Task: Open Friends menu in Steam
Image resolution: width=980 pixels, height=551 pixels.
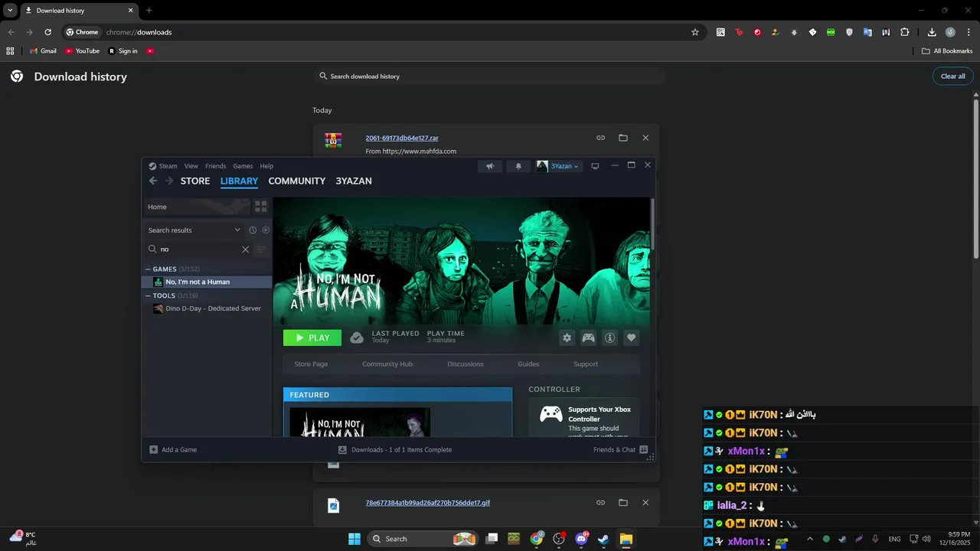Action: pyautogui.click(x=216, y=166)
